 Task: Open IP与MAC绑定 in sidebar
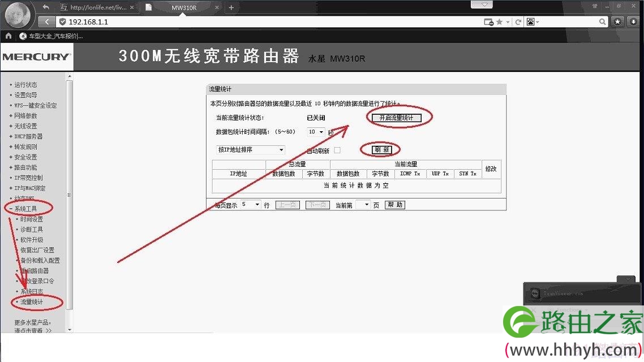tap(29, 188)
